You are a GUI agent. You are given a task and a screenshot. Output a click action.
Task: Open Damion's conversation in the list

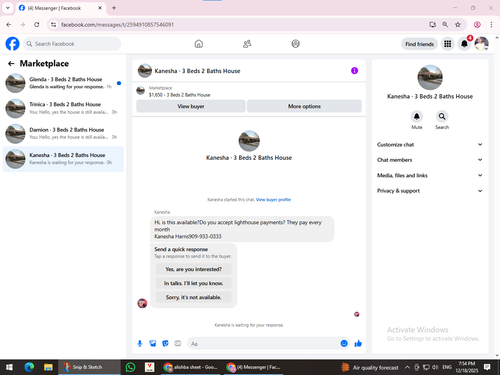pyautogui.click(x=63, y=134)
